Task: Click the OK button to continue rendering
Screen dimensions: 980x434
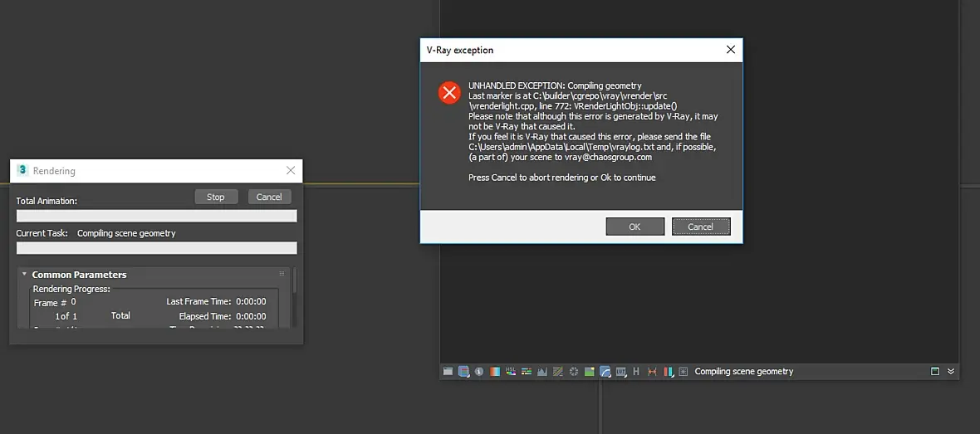Action: [635, 227]
